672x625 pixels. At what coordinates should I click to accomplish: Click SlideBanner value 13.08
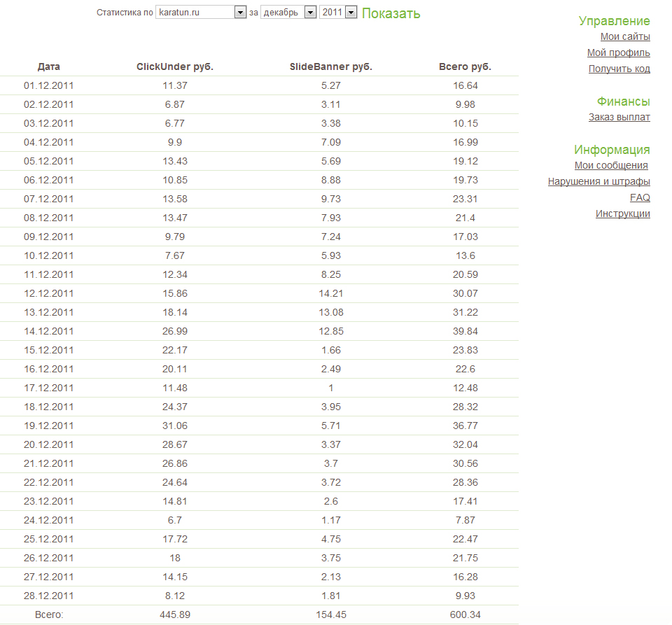pos(331,312)
